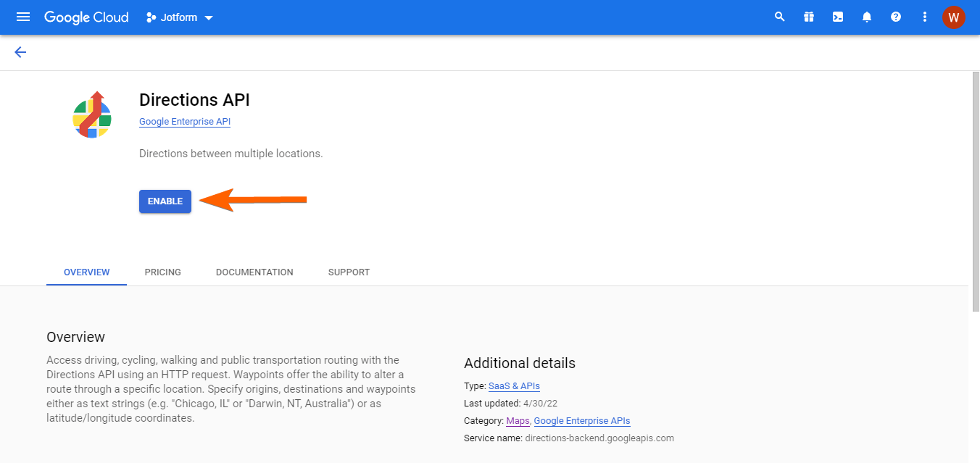Click the search magnifier icon
Image resolution: width=980 pixels, height=463 pixels.
coord(780,17)
